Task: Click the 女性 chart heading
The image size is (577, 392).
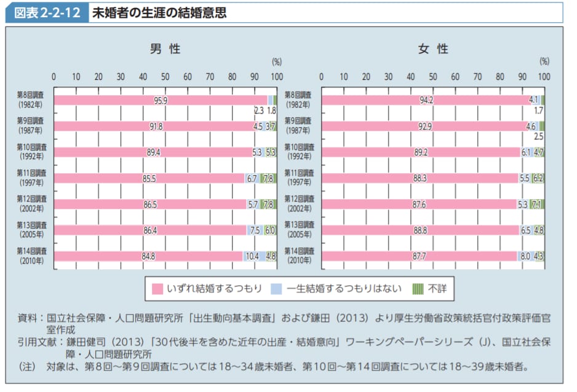Action: pyautogui.click(x=433, y=49)
